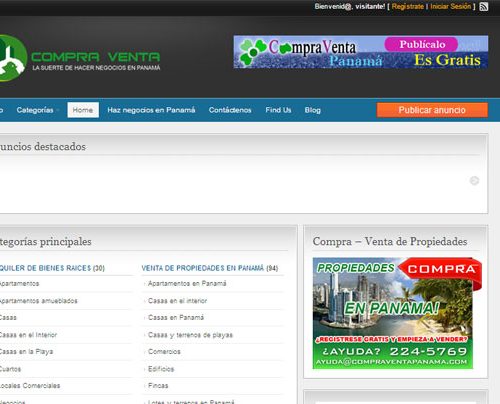The image size is (500, 404).
Task: Open the CompraVenta Panamá banner ad
Action: [361, 52]
